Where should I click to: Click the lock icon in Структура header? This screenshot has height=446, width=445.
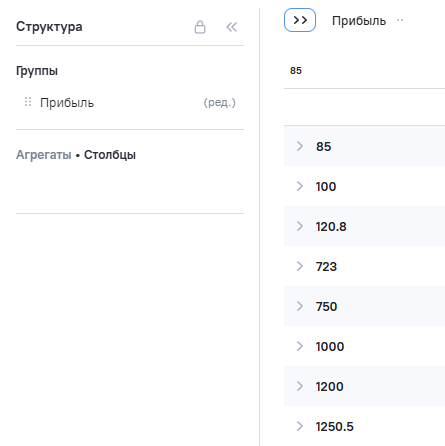[x=200, y=27]
